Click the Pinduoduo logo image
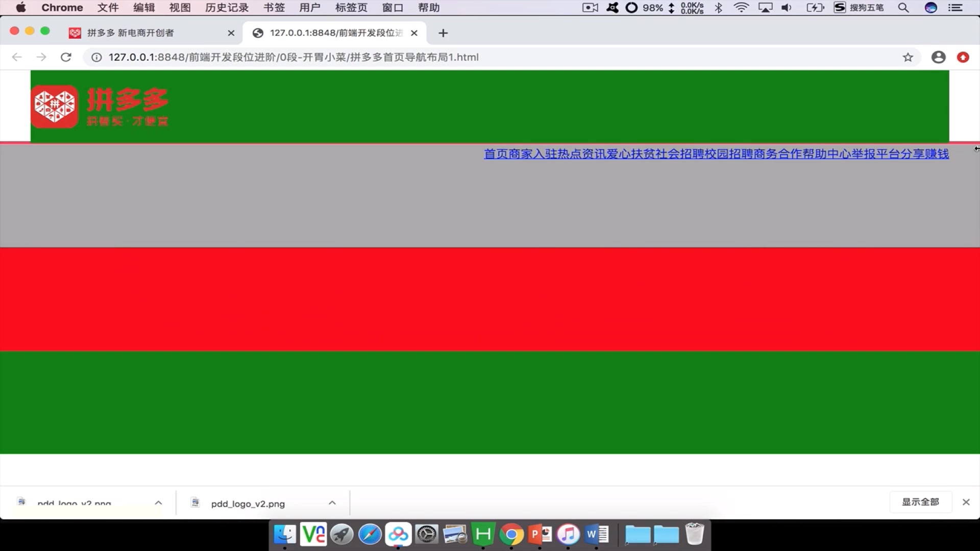The image size is (980, 551). point(100,106)
